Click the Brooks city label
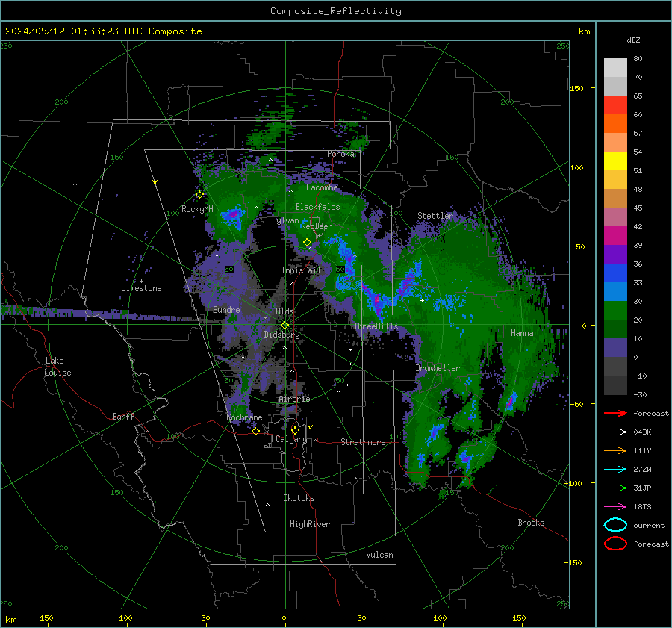 coord(531,523)
